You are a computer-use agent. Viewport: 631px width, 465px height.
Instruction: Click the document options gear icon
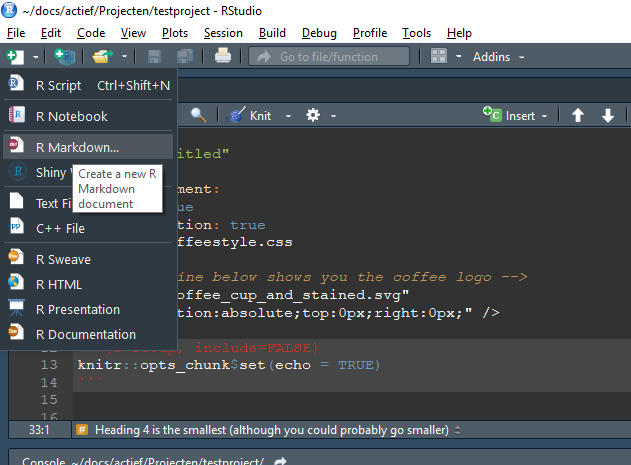[x=313, y=115]
